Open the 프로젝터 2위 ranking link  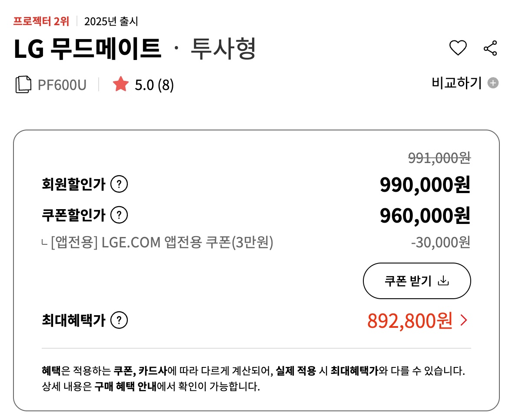[x=41, y=21]
